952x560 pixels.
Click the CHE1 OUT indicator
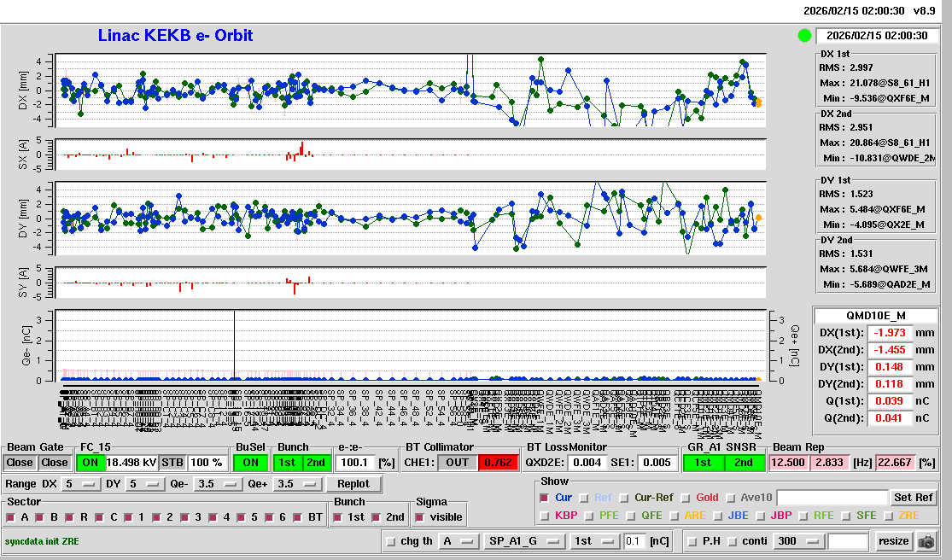coord(458,463)
